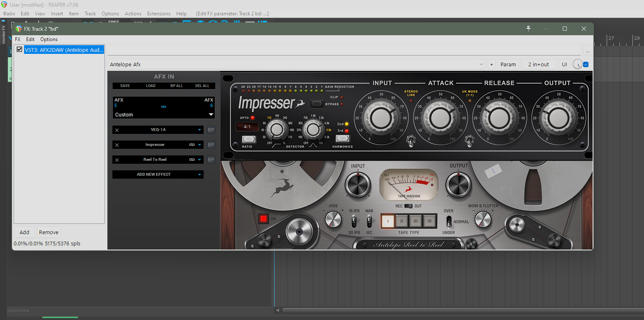This screenshot has height=320, width=644.
Task: Select tape type III on the Reel to Reel
Action: [x=416, y=221]
